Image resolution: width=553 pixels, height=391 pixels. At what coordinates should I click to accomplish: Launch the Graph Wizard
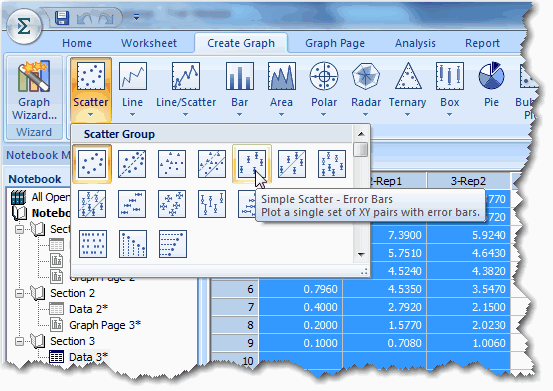(x=34, y=90)
